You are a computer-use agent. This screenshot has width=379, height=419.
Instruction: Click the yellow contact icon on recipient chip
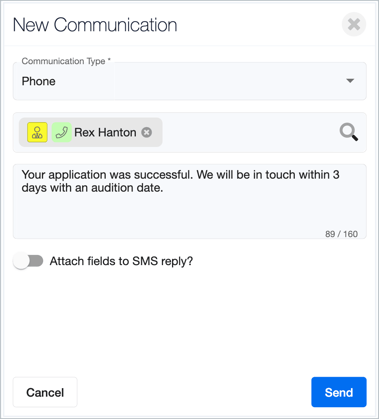[37, 132]
